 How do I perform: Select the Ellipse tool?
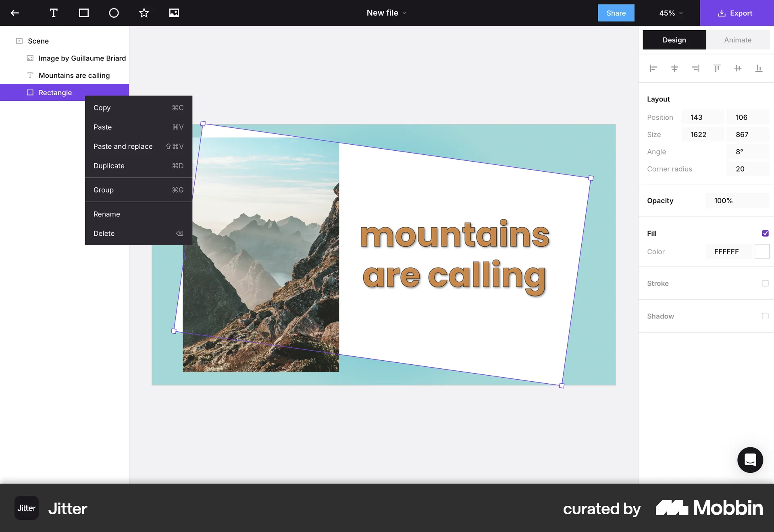[114, 12]
